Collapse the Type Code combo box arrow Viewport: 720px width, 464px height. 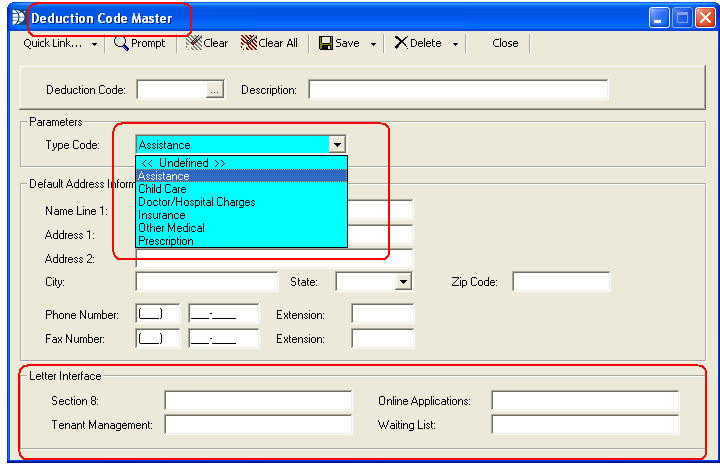coord(338,144)
